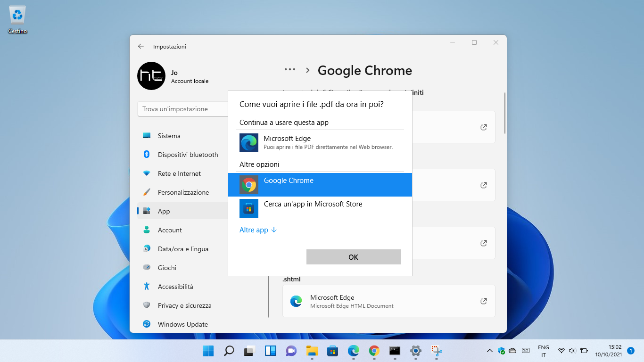Image resolution: width=644 pixels, height=362 pixels.
Task: Open the Windows Start menu
Action: [x=208, y=351]
